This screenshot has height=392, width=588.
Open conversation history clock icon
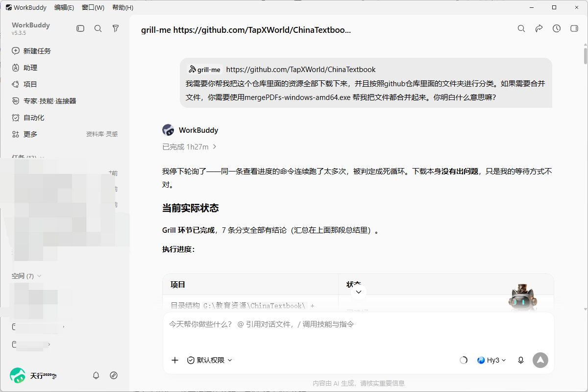[x=557, y=29]
